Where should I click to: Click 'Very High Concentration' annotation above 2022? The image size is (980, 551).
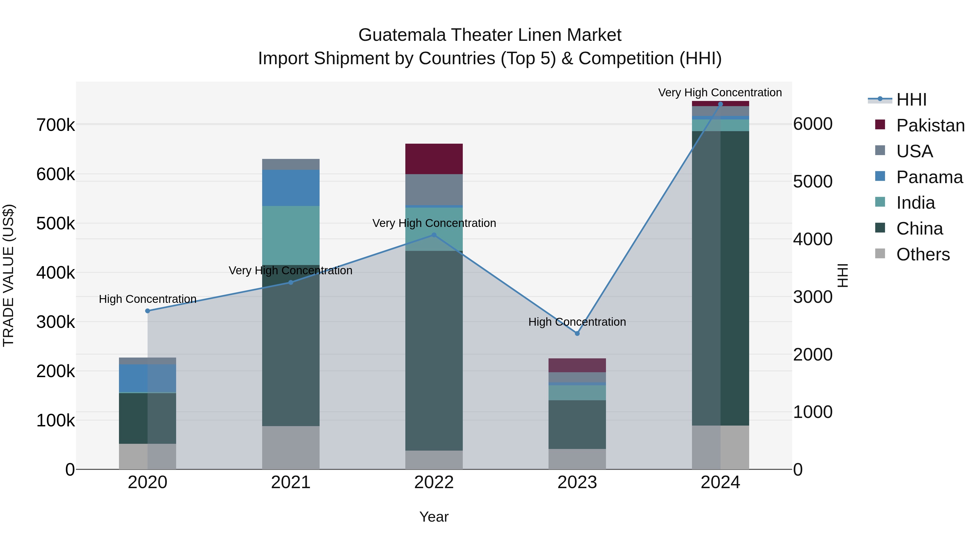(434, 223)
